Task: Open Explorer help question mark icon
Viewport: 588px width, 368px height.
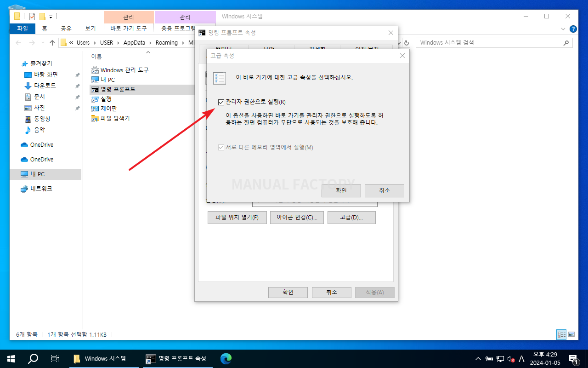Action: click(x=573, y=29)
